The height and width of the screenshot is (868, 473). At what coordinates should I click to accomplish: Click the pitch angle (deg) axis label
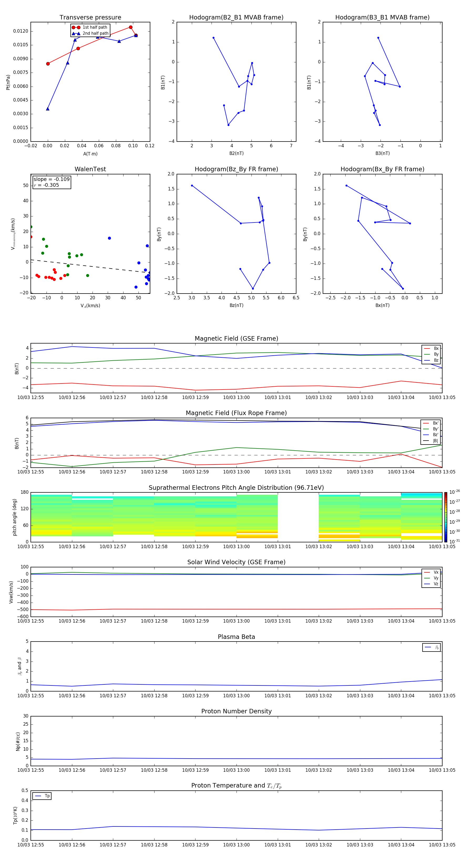click(14, 517)
